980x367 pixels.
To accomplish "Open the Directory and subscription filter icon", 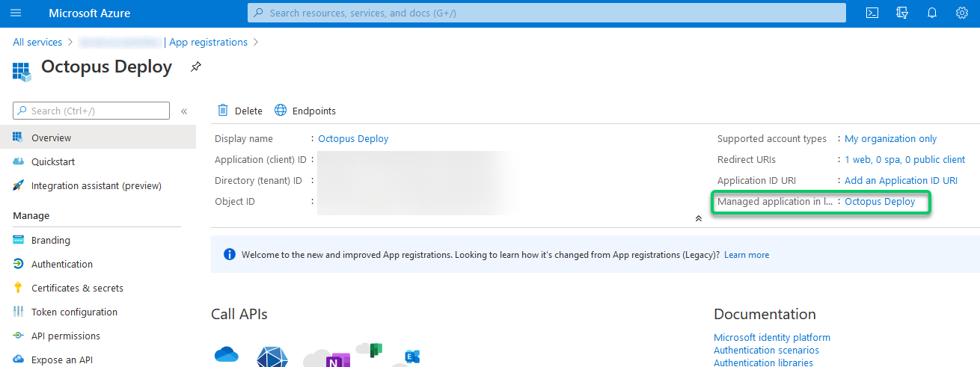I will pos(902,13).
